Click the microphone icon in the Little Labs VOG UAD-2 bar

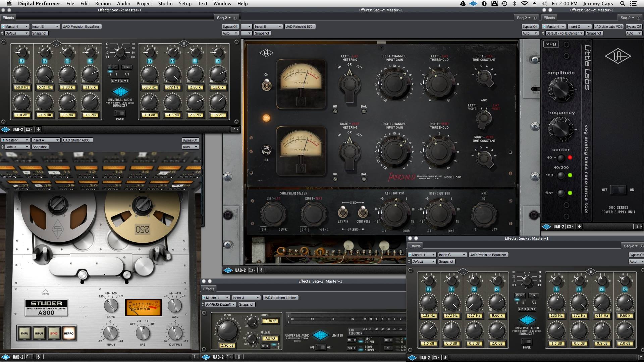click(x=579, y=227)
